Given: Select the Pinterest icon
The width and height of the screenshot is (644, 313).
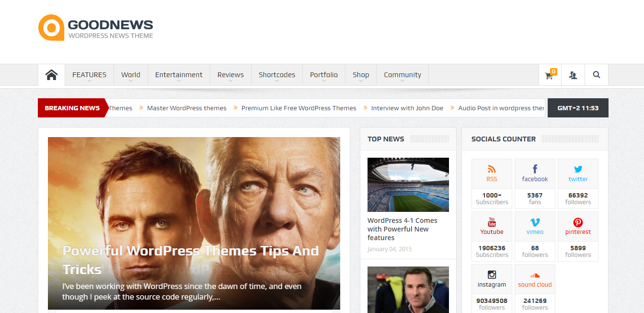Looking at the screenshot, I should point(578,222).
